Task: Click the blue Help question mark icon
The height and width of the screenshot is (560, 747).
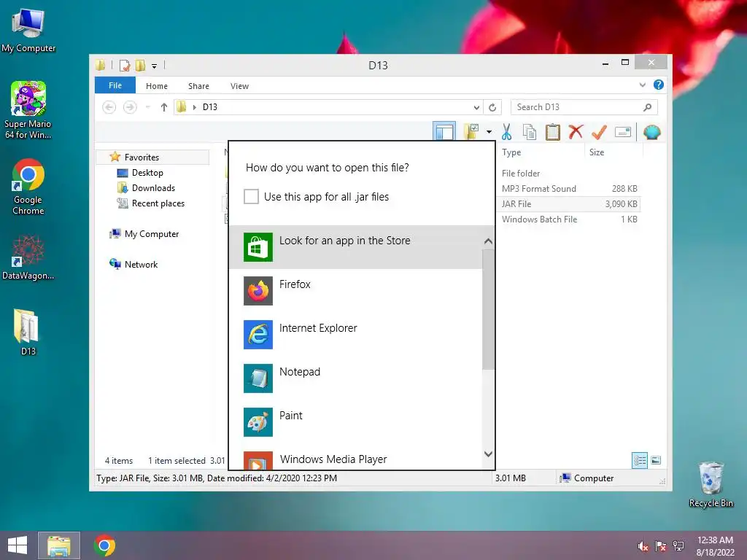Action: click(659, 85)
